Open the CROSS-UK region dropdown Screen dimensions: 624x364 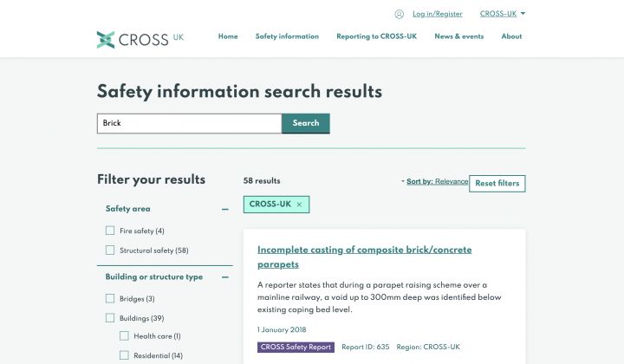point(502,14)
